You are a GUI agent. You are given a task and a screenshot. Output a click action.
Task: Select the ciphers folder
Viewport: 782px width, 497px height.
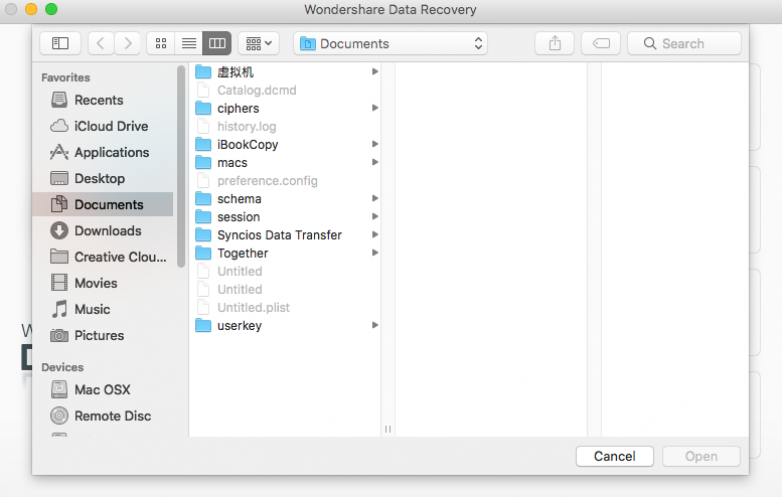click(x=287, y=108)
